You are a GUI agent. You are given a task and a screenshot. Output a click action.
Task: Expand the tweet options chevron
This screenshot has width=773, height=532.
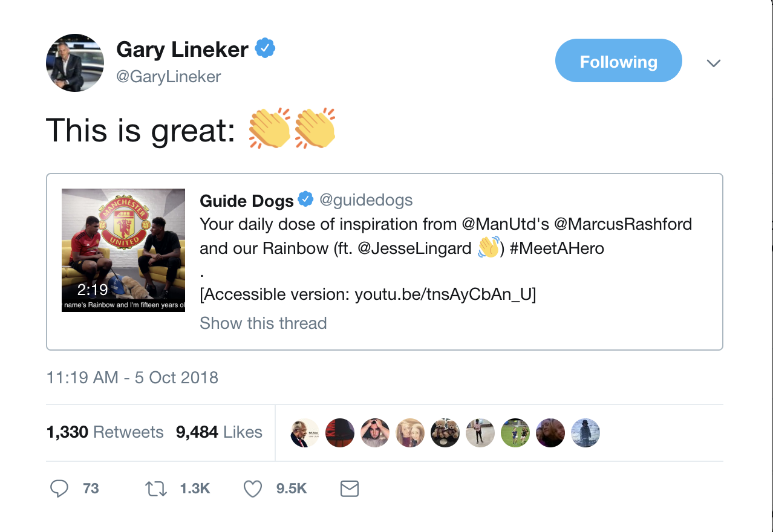point(714,63)
